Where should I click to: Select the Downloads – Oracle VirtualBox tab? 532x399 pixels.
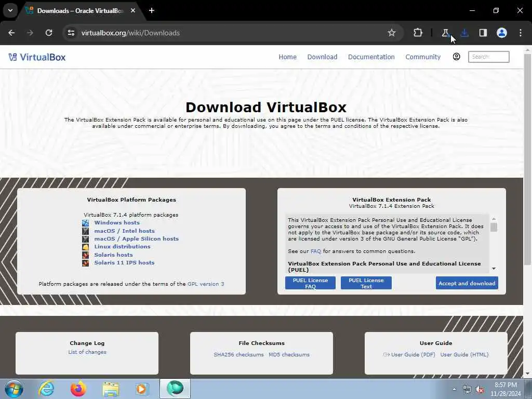(x=80, y=11)
